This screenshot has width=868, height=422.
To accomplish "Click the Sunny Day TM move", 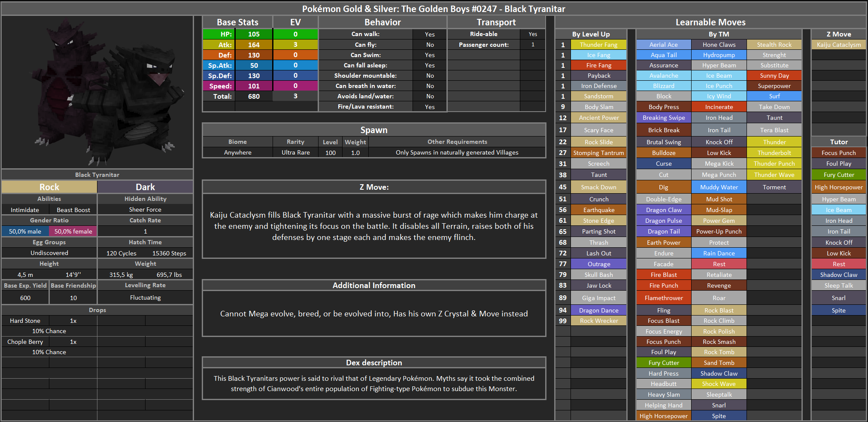I will (x=774, y=76).
